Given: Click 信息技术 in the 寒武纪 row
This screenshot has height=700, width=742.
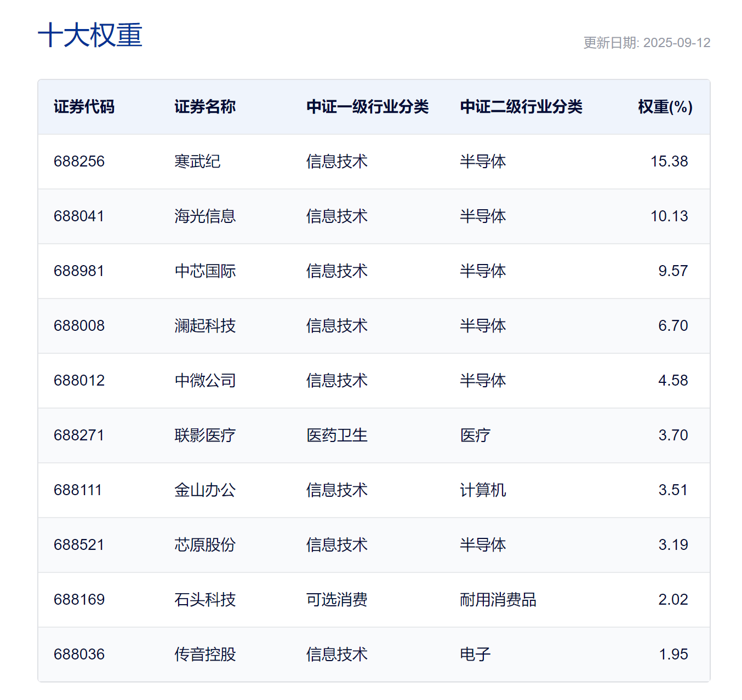Looking at the screenshot, I should (337, 162).
